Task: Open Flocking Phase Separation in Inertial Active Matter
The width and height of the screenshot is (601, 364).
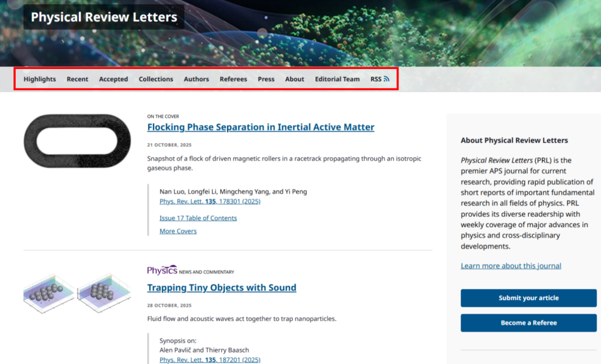Action: [x=260, y=127]
